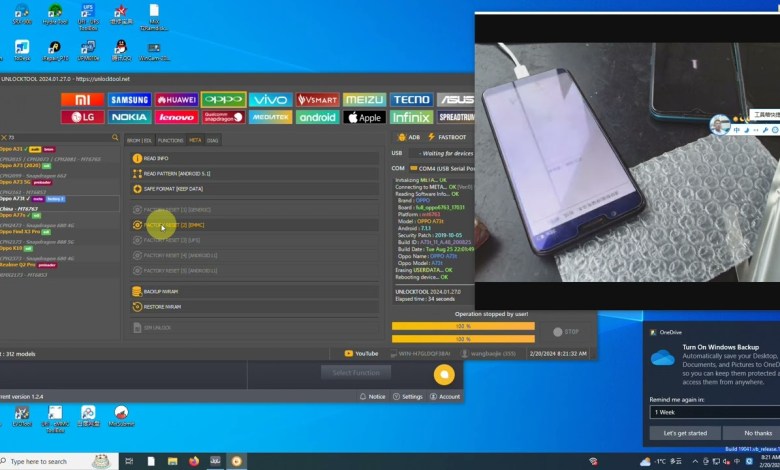Screen dimensions: 780x470
Task: Open the ADB tab
Action: [409, 137]
